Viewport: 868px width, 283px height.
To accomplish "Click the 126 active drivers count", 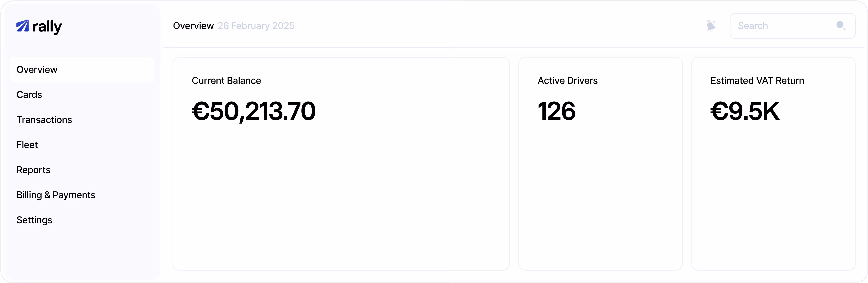I will 557,111.
